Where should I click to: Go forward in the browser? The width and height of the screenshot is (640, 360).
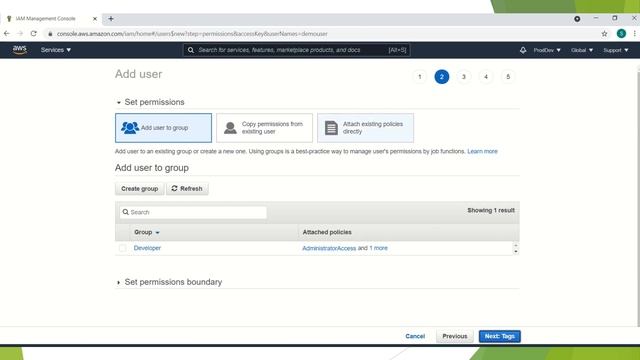[x=20, y=33]
